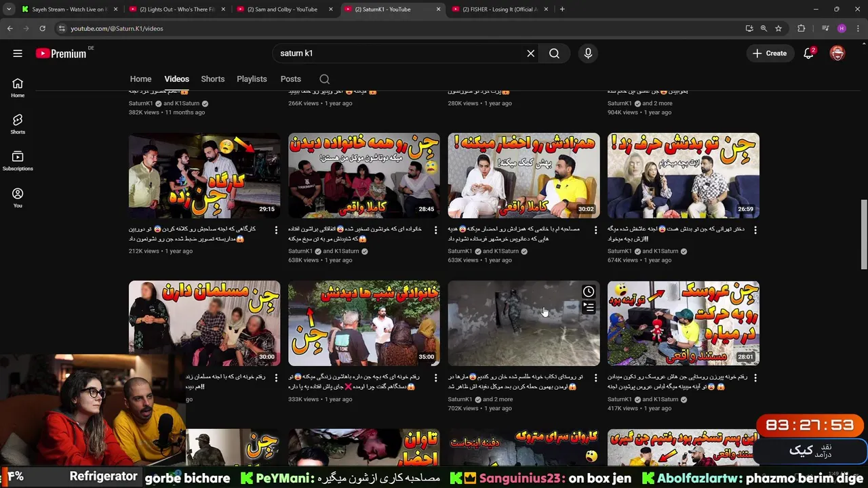This screenshot has width=868, height=488.
Task: Click the install app icon in address bar
Action: [749, 28]
